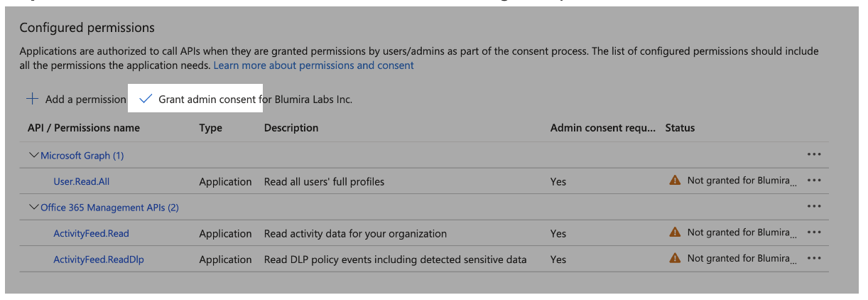
Task: Open the ActivityFeed.Read permission link
Action: point(91,233)
